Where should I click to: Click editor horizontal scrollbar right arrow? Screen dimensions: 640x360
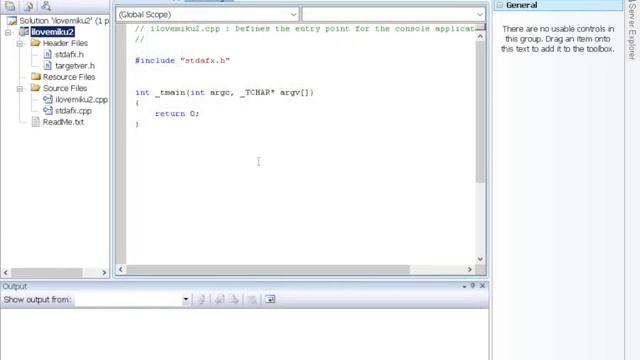[x=470, y=269]
